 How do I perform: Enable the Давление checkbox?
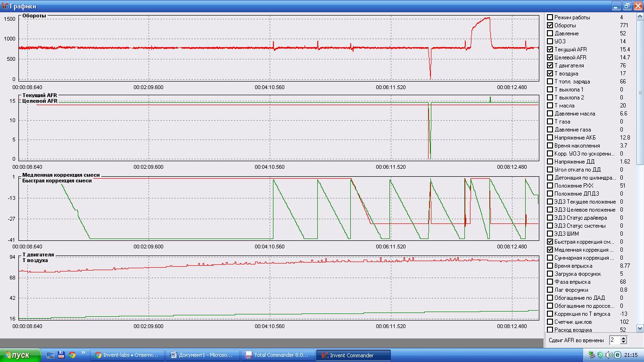pos(550,33)
